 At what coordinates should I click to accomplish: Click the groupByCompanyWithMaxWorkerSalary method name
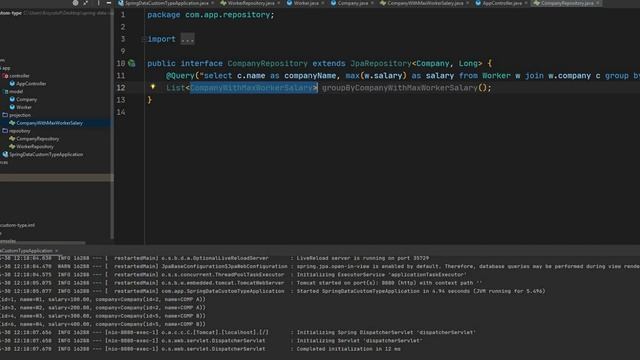(400, 88)
